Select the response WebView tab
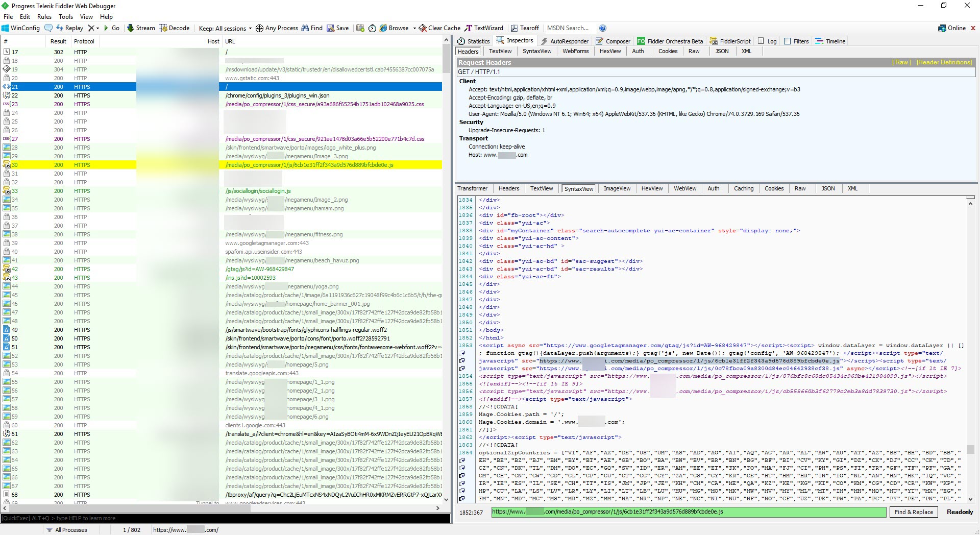The height and width of the screenshot is (535, 980). (684, 188)
